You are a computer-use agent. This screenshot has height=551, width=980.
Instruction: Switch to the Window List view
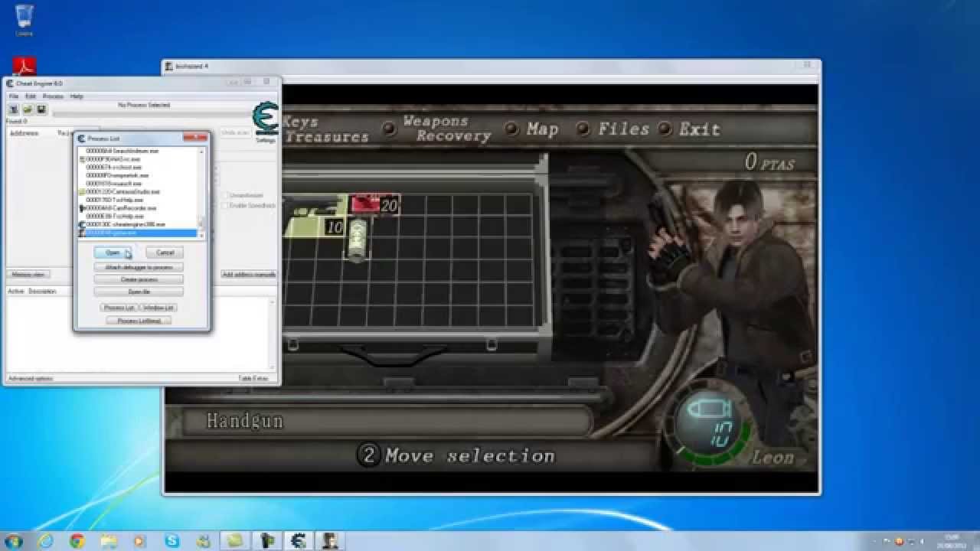[158, 308]
